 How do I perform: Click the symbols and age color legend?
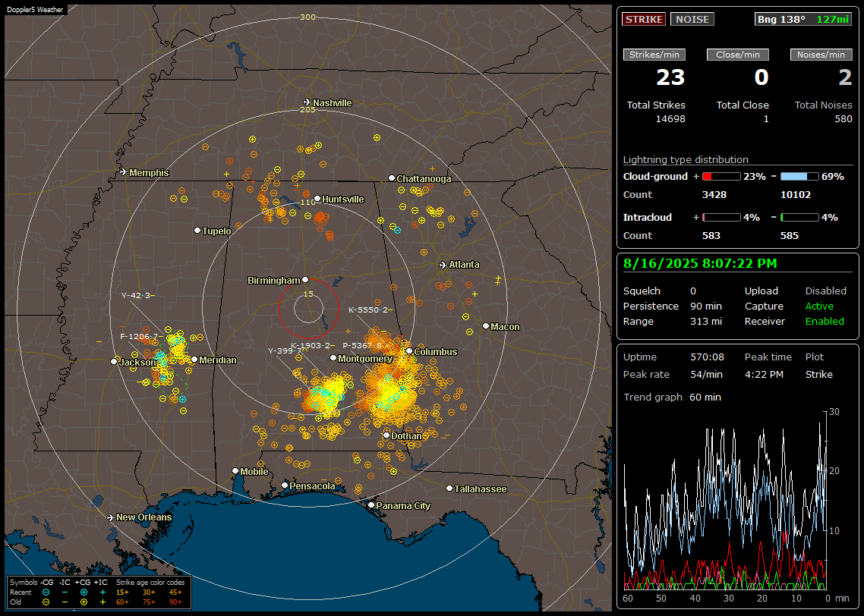(99, 592)
